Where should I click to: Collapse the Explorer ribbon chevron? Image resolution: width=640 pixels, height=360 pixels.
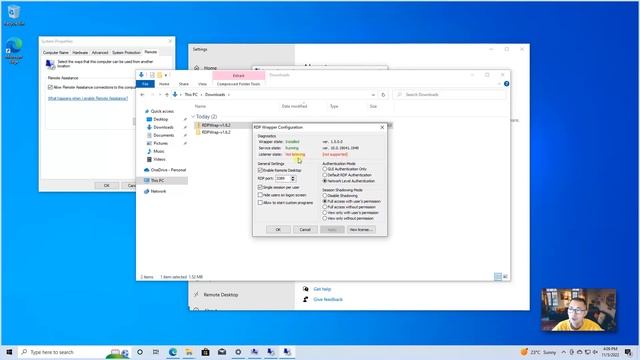pyautogui.click(x=499, y=84)
